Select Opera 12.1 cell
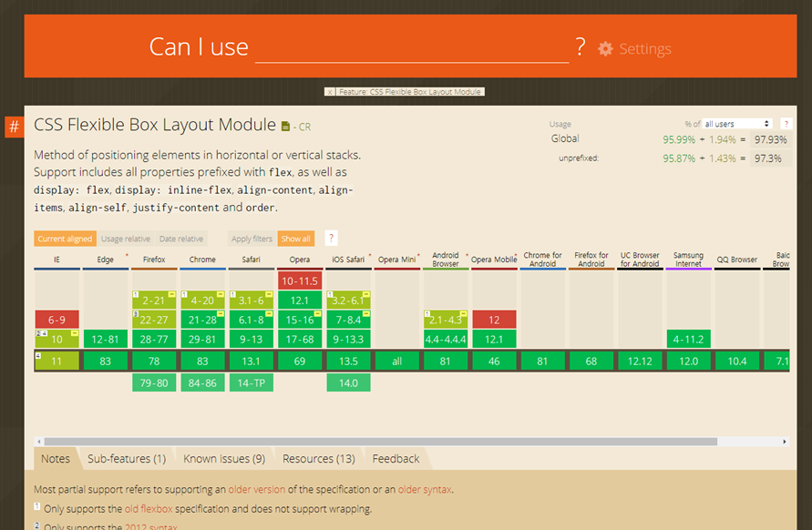812x530 pixels. pyautogui.click(x=300, y=301)
